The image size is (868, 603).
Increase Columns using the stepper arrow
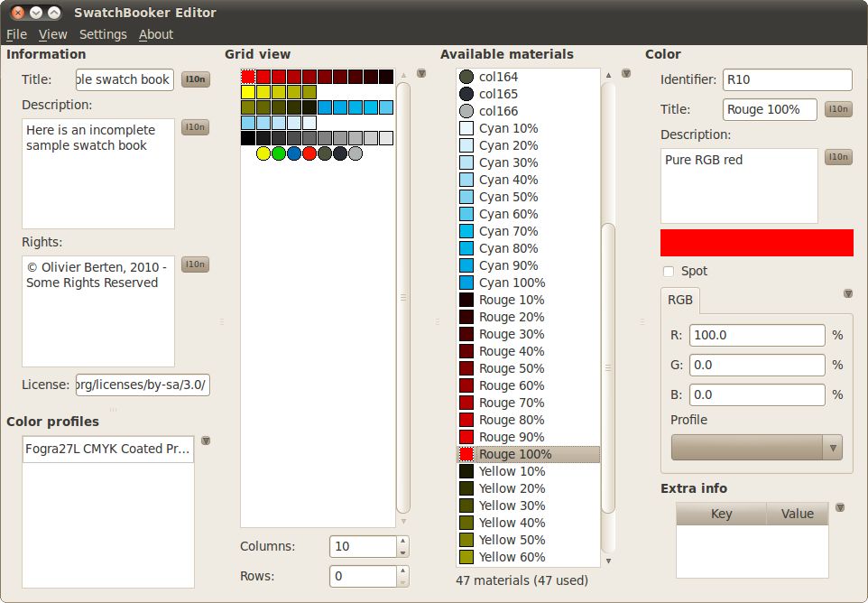pyautogui.click(x=404, y=541)
